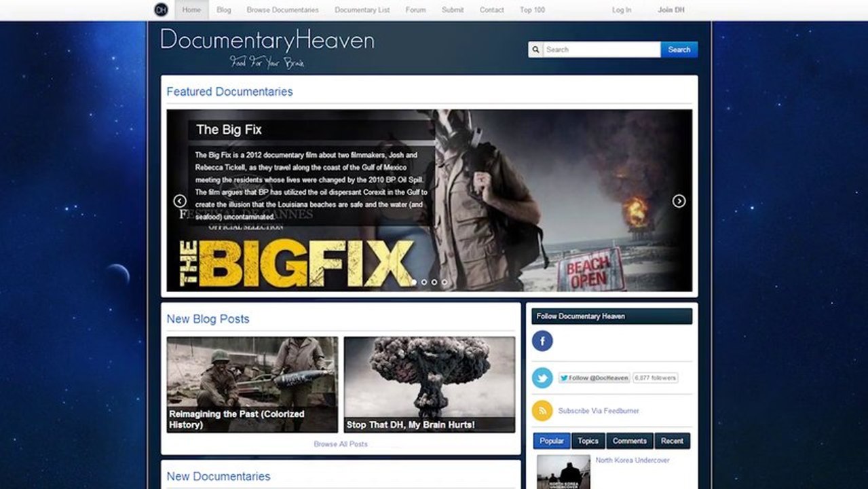
Task: Open the Top 100 list
Action: (532, 10)
